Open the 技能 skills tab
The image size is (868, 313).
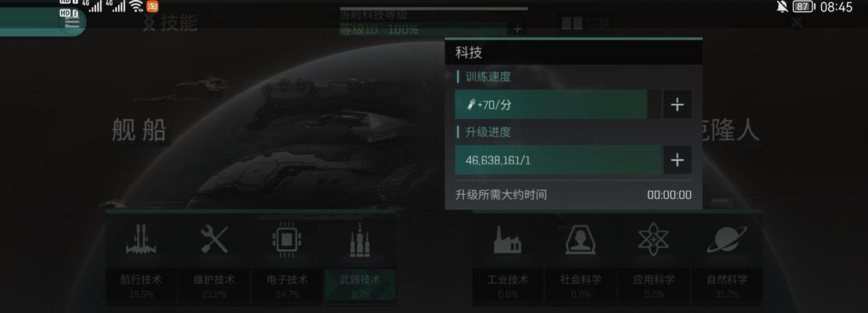coord(170,23)
